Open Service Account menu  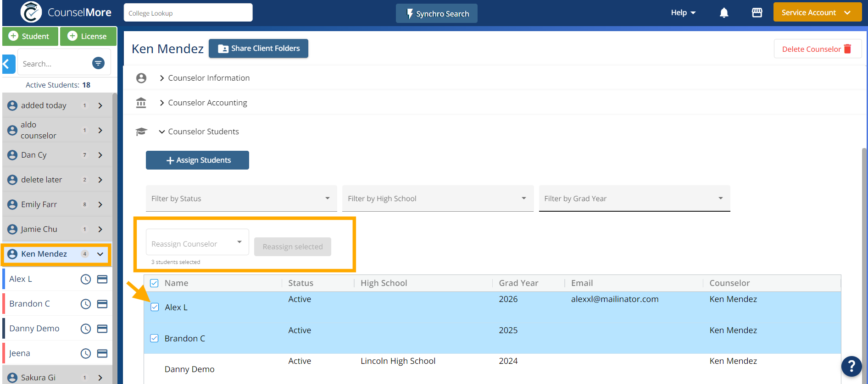[817, 12]
